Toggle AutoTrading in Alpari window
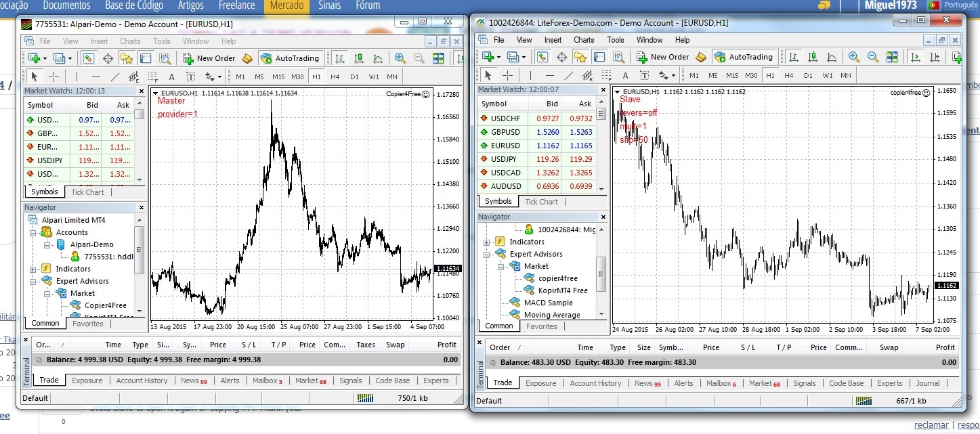Viewport: 980px width, 434px height. 290,58
